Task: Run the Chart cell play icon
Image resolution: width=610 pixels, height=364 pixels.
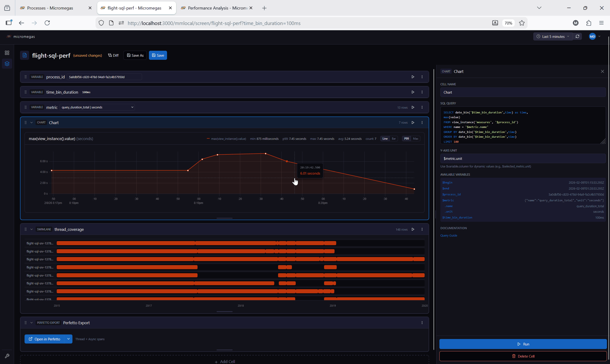Action: [413, 122]
